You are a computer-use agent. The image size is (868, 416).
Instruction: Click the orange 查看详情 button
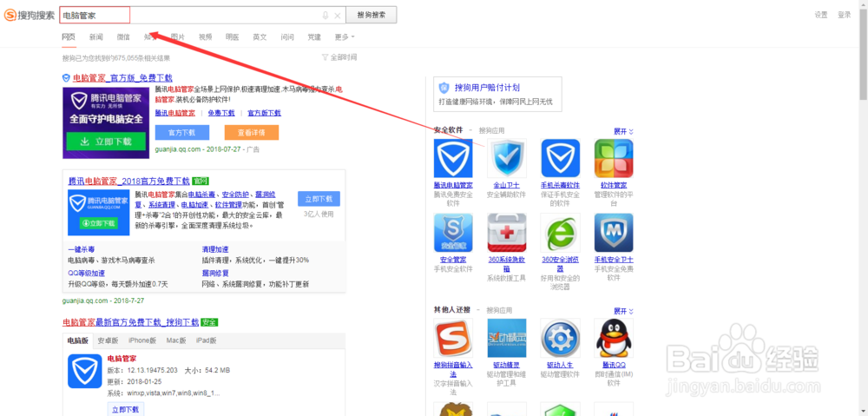click(252, 132)
